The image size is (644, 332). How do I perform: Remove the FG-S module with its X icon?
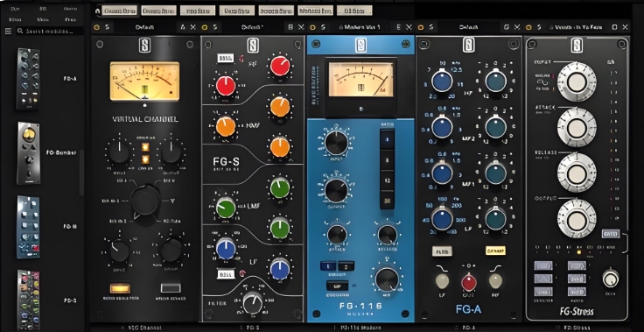pos(301,27)
